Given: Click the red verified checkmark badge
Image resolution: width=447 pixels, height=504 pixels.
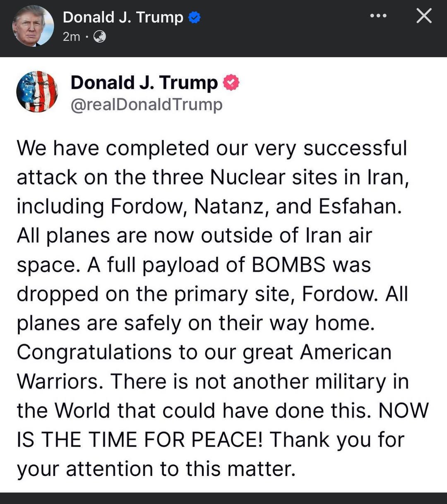Looking at the screenshot, I should [x=231, y=83].
